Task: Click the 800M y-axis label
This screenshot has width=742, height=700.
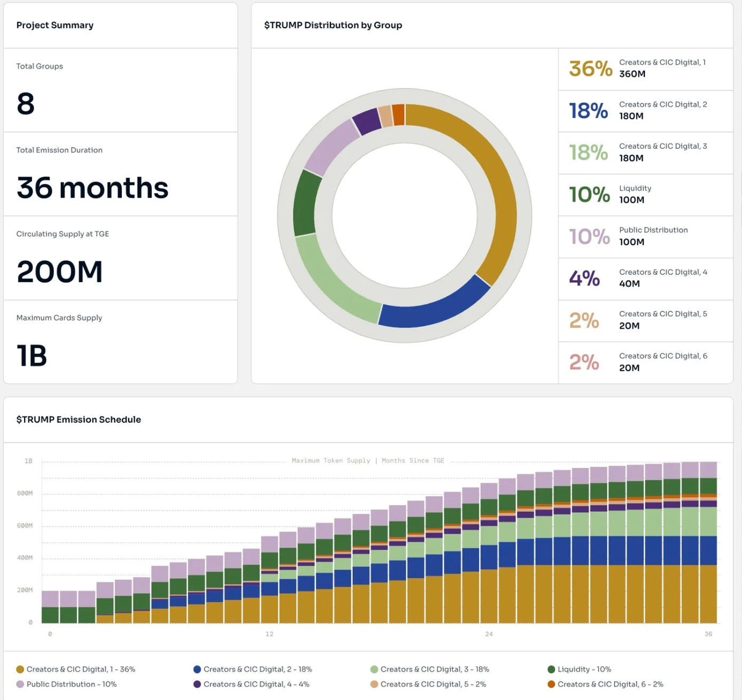Action: tap(25, 494)
